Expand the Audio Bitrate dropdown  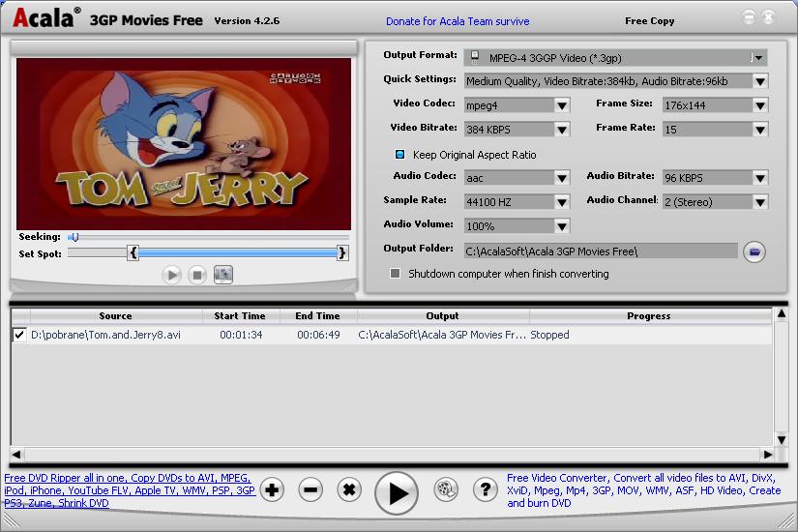point(760,178)
